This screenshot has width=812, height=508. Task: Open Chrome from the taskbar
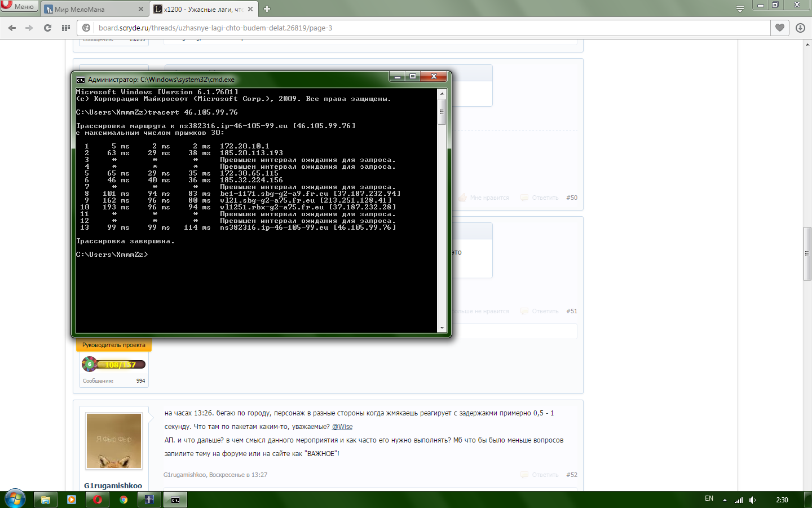point(123,500)
